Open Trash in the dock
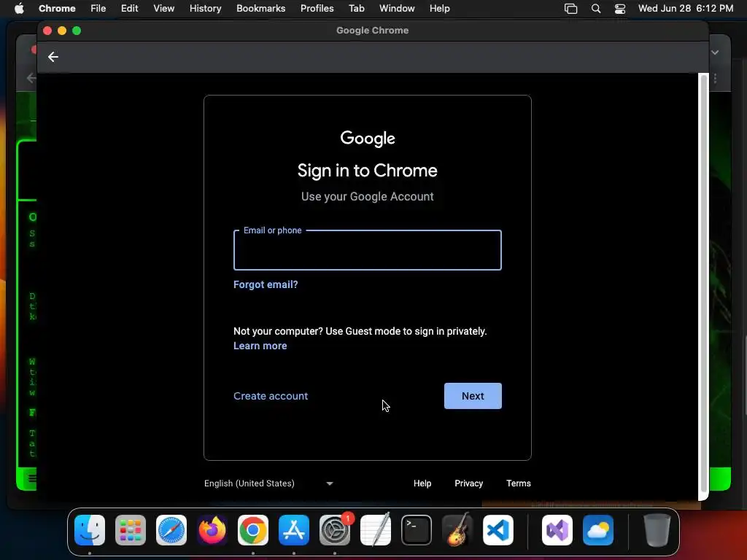 tap(657, 530)
